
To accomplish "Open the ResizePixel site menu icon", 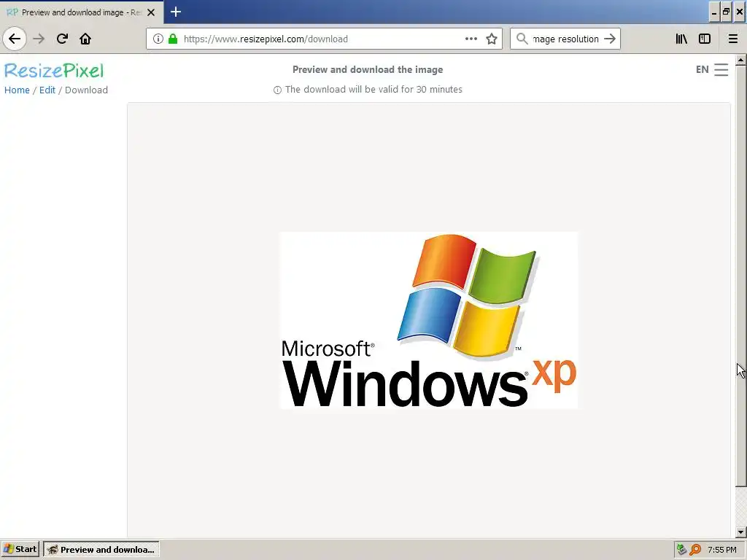I will coord(721,69).
